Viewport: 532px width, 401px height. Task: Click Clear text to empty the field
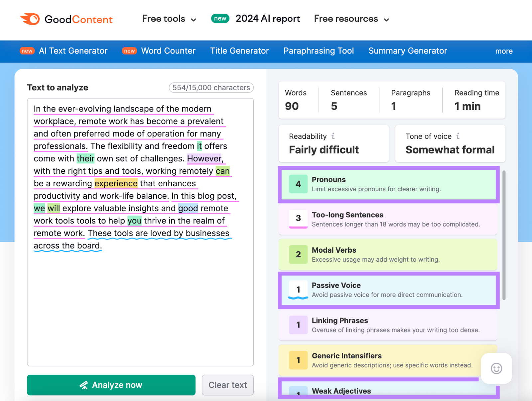coord(228,385)
